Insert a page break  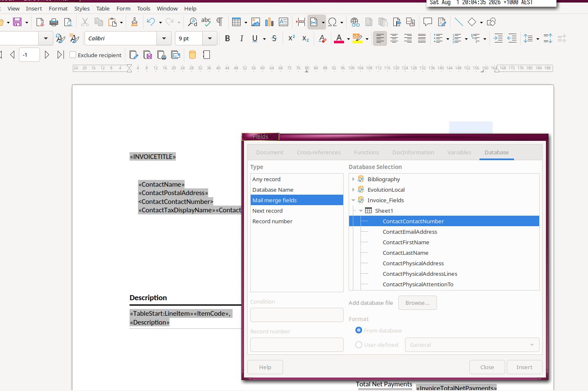click(x=300, y=22)
